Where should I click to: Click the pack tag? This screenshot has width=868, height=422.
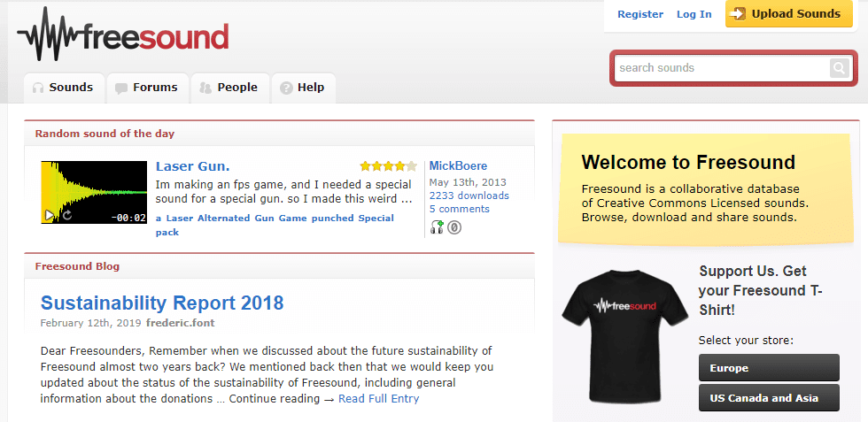[167, 233]
